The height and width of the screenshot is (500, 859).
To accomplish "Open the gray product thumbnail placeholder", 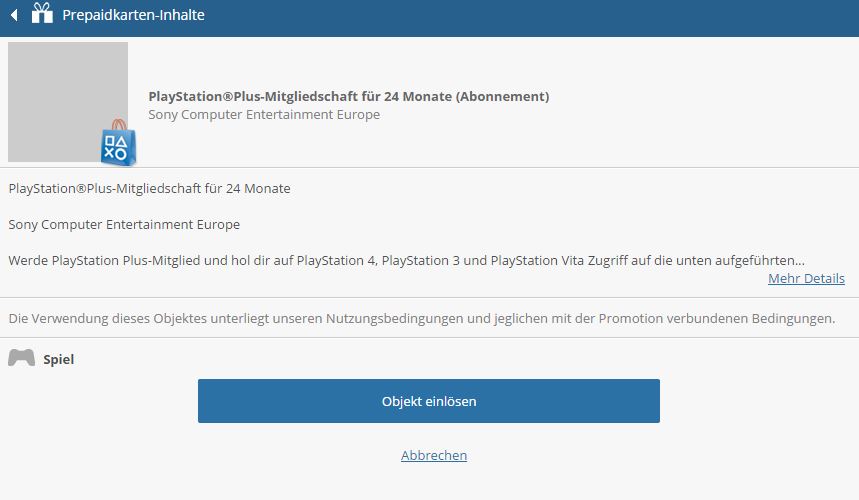I will (x=68, y=102).
